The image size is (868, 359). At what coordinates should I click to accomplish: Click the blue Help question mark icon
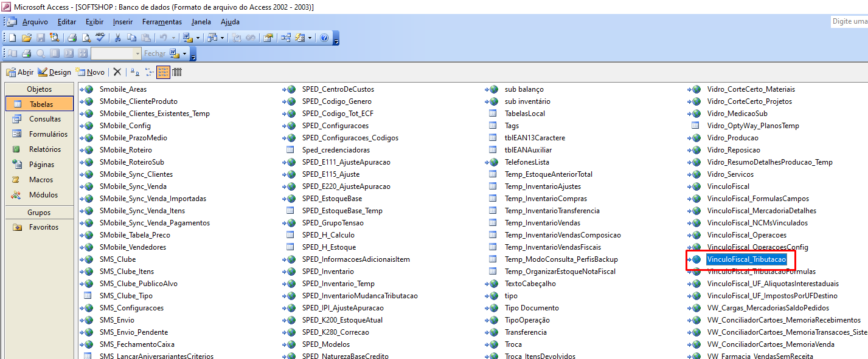324,38
